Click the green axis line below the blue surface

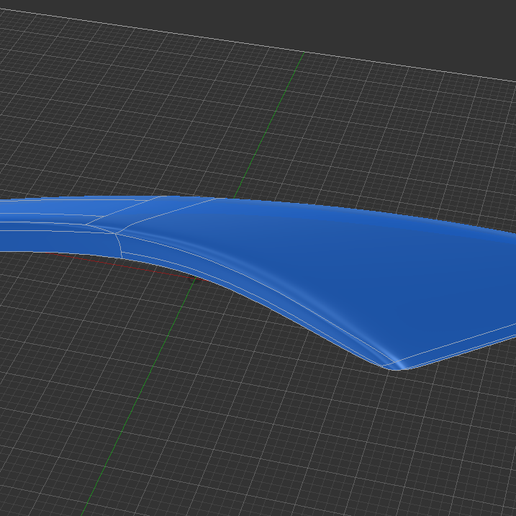pyautogui.click(x=138, y=397)
